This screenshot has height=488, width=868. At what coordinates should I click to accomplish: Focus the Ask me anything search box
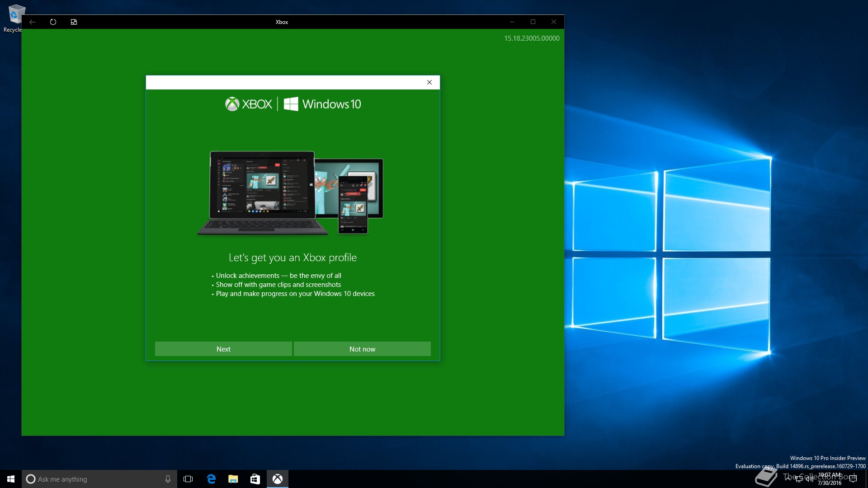tap(99, 479)
